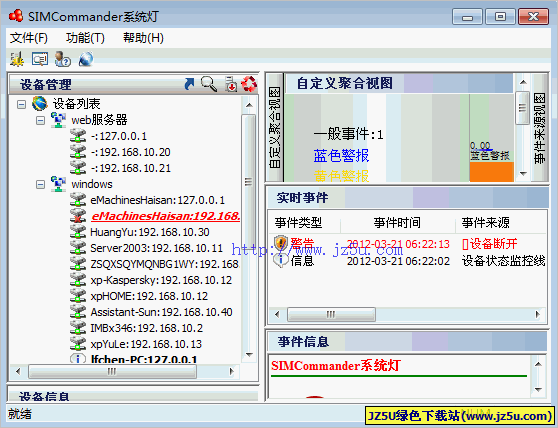Click scroll-down arrow in 自定义聚合视图 panel
558x428 pixels.
[x=523, y=174]
